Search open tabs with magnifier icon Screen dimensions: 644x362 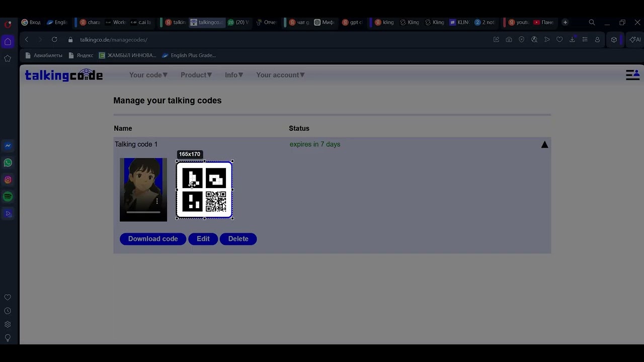tap(592, 23)
